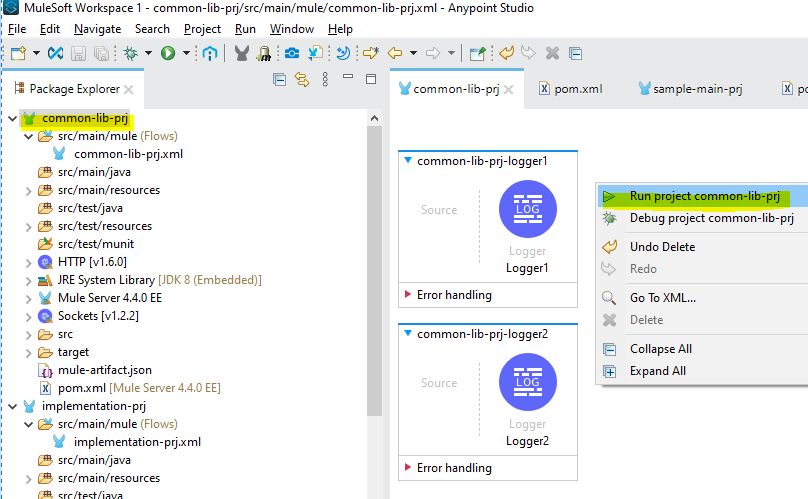Select Run project common-lib-prj menu item
This screenshot has width=808, height=499.
[x=703, y=197]
